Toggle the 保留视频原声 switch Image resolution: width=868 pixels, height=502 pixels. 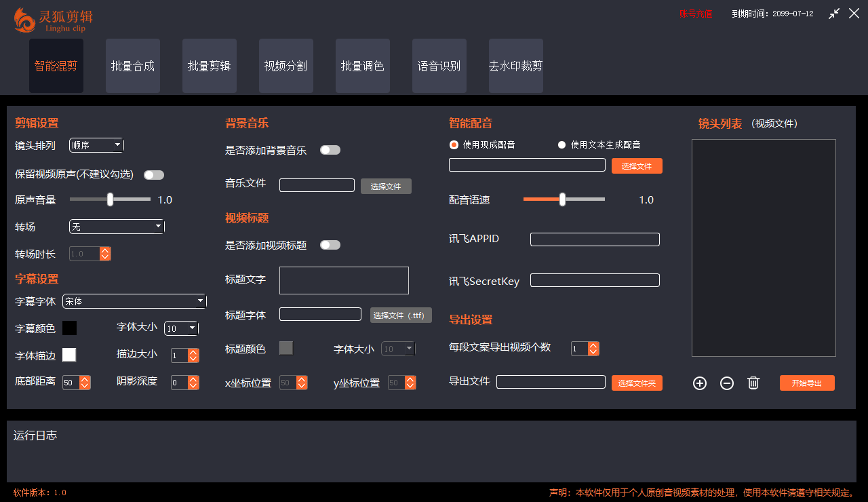[153, 174]
